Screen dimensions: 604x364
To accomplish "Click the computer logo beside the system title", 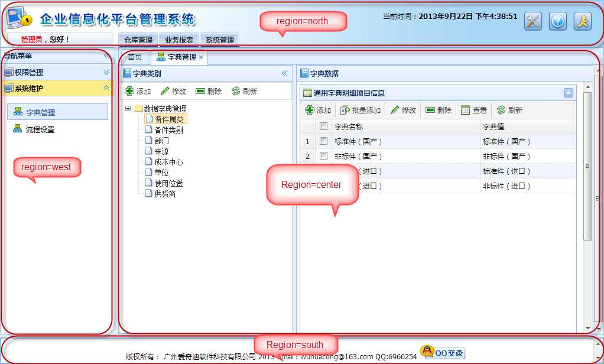I will coord(19,17).
